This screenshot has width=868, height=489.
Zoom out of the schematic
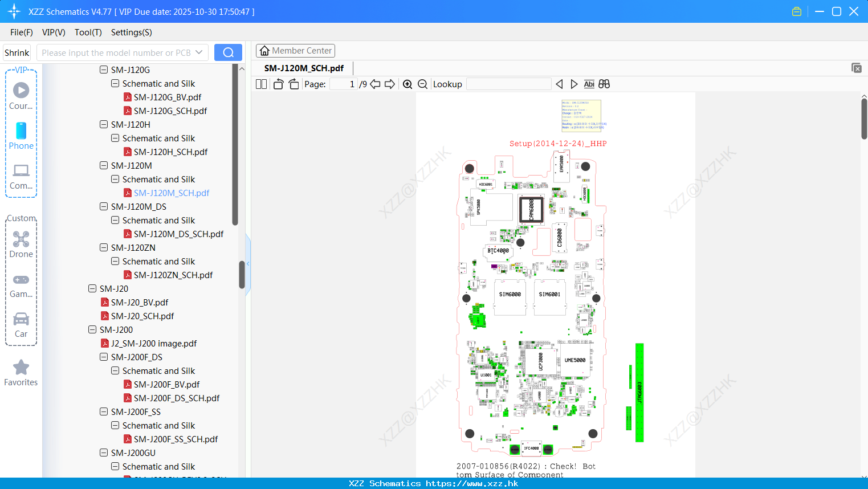pos(423,84)
